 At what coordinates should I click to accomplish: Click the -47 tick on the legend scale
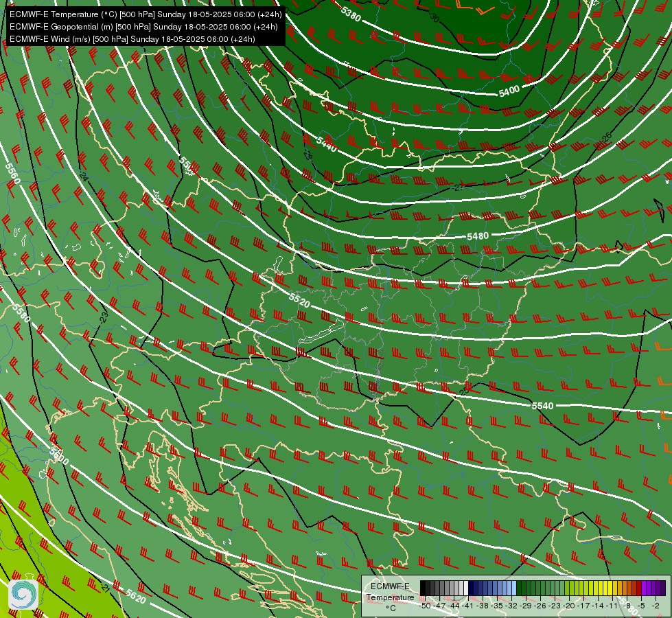click(440, 606)
